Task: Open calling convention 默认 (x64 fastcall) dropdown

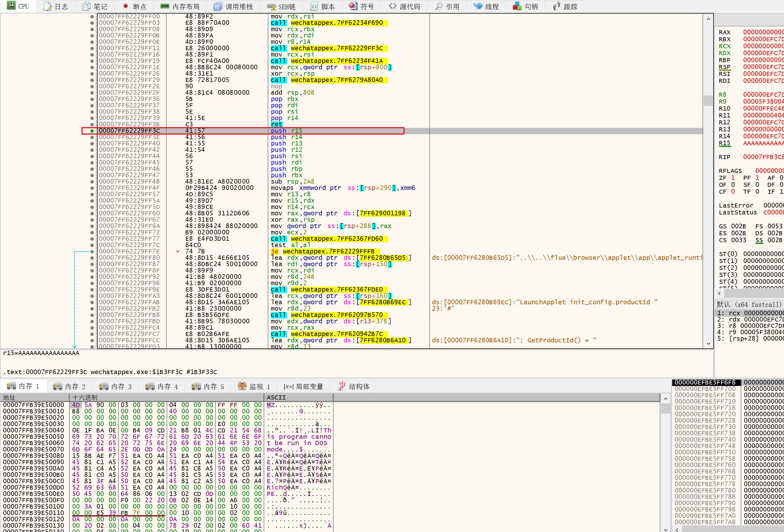Action: 749,305
